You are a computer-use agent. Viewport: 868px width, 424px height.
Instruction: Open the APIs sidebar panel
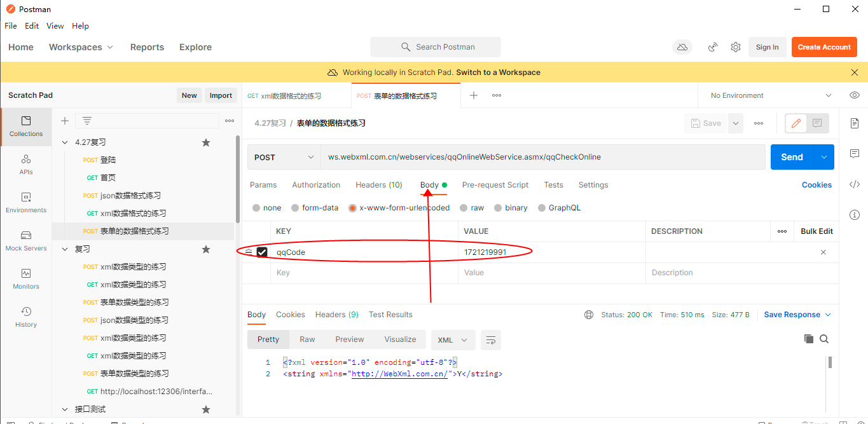point(26,165)
